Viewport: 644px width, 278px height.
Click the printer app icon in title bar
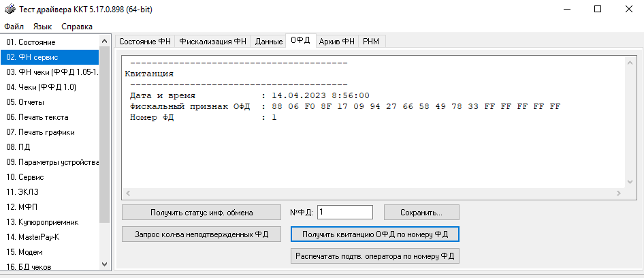point(8,9)
